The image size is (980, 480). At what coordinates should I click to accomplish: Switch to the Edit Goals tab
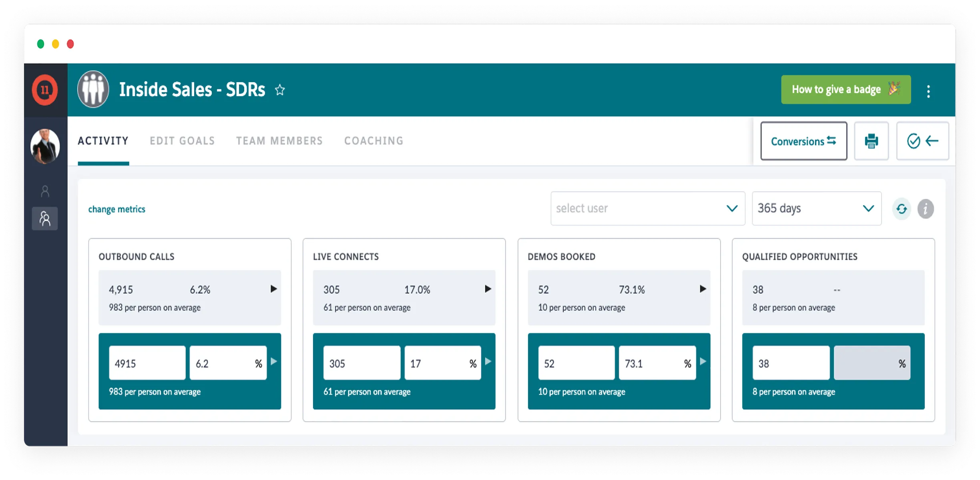[x=182, y=141]
